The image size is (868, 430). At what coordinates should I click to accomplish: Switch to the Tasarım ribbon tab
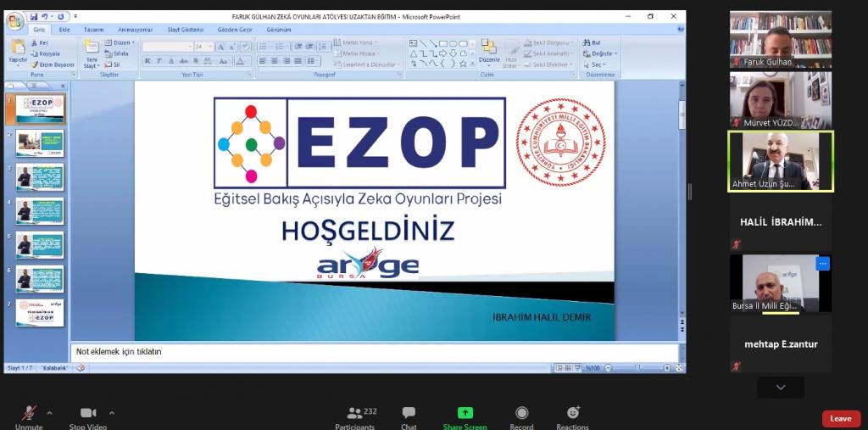coord(93,30)
